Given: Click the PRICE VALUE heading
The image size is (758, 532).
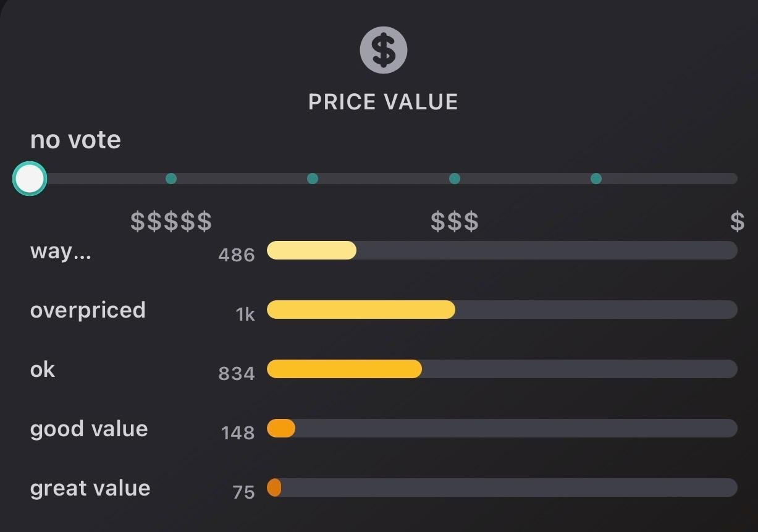Looking at the screenshot, I should 383,102.
